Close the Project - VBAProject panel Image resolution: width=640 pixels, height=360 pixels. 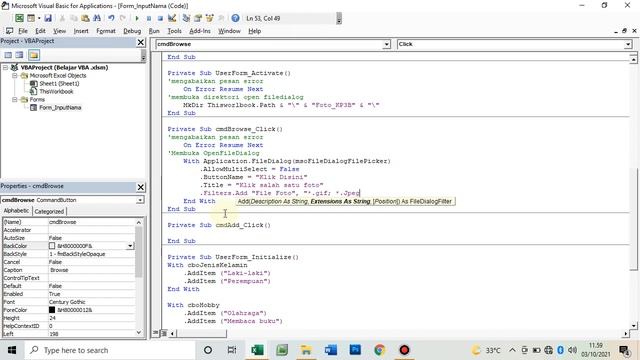click(x=140, y=42)
